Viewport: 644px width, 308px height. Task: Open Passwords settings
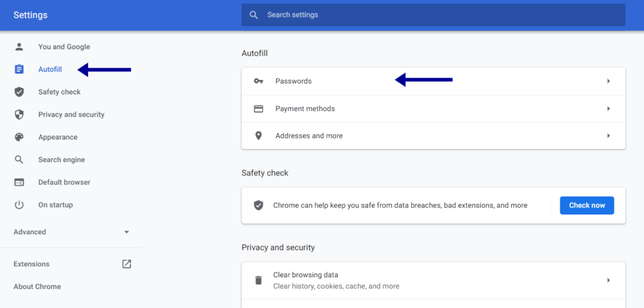click(x=433, y=81)
